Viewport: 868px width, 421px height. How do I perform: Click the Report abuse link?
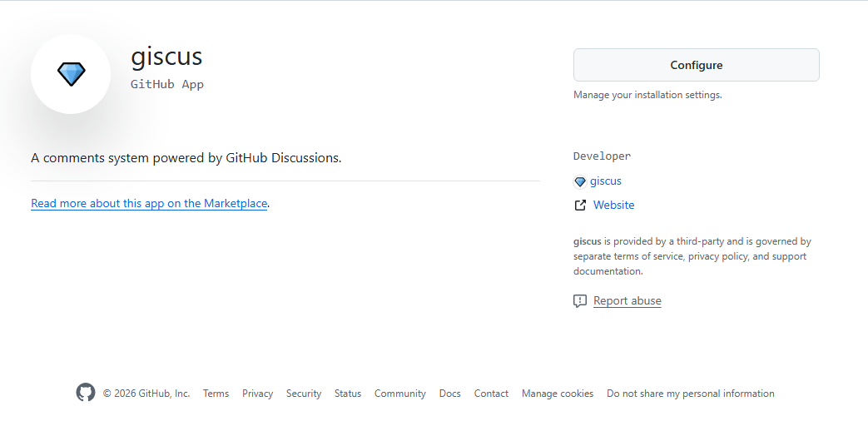[627, 300]
